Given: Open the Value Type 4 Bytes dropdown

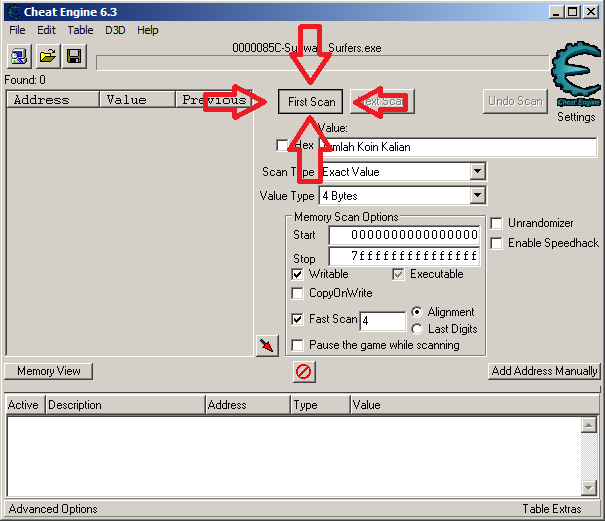Looking at the screenshot, I should click(477, 196).
